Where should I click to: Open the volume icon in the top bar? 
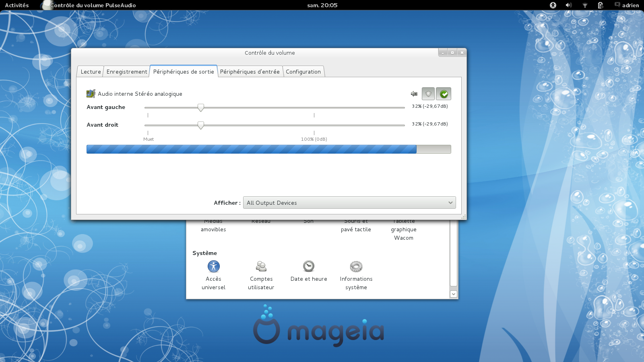pos(569,5)
